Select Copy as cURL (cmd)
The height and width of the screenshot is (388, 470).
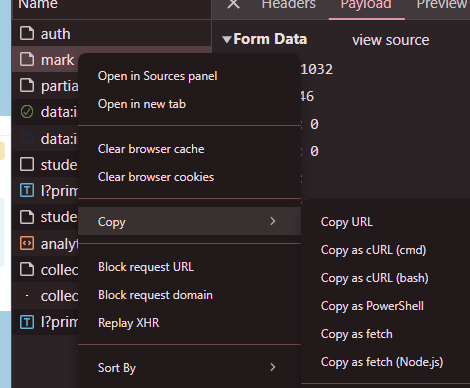386,250
